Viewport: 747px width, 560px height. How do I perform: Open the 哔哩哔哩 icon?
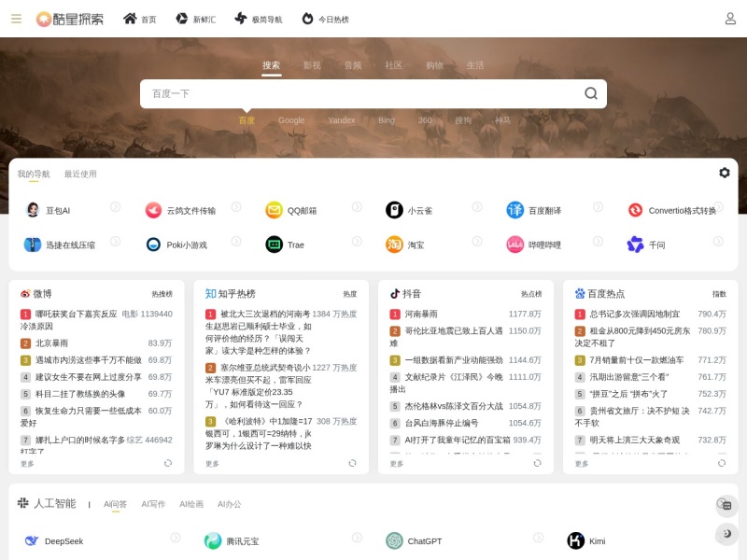click(515, 245)
